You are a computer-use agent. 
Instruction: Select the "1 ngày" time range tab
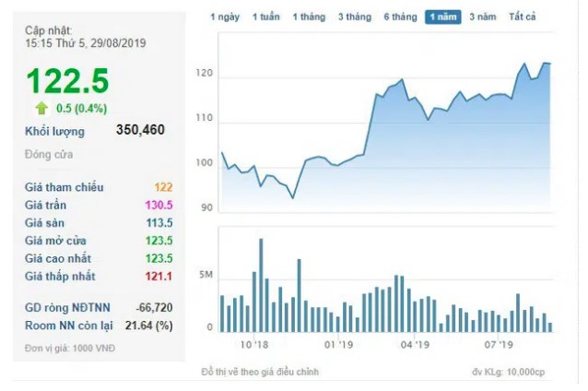tap(225, 18)
